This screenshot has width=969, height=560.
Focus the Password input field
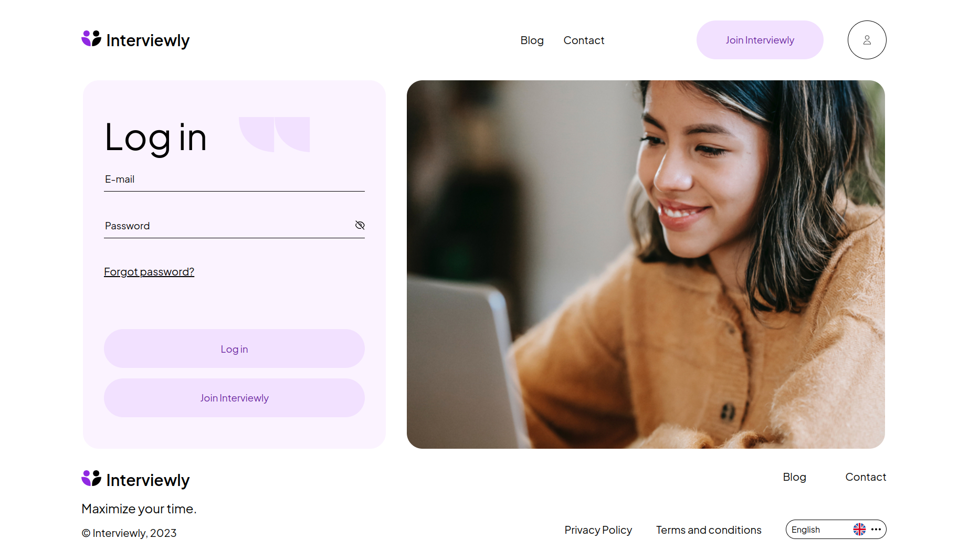228,226
